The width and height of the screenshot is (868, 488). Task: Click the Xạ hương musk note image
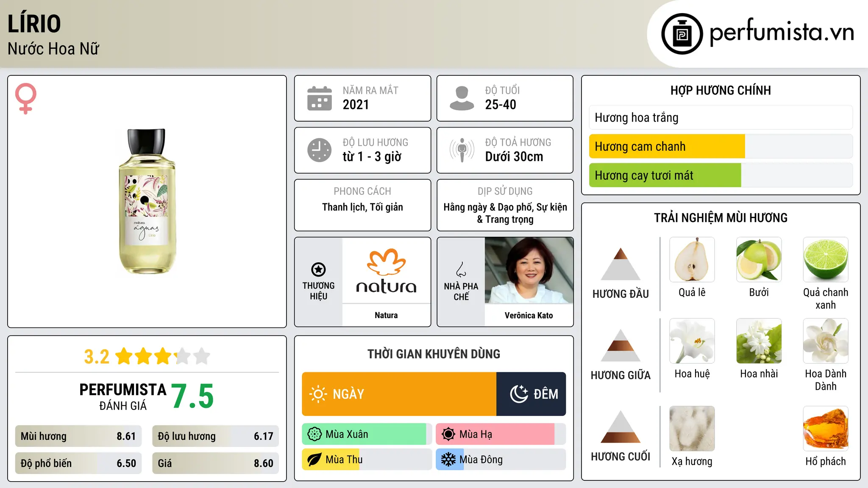click(692, 429)
